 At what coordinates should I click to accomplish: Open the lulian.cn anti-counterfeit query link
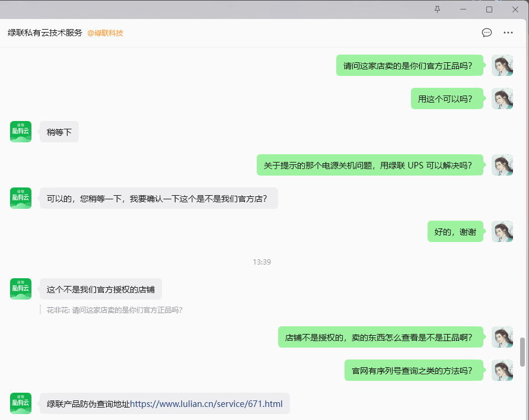206,404
